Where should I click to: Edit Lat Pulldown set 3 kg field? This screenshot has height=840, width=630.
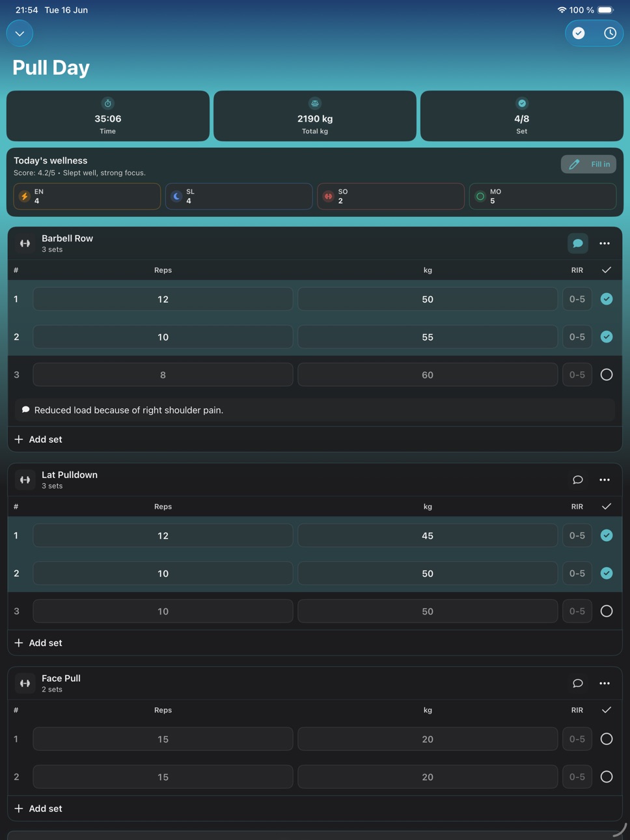click(x=428, y=611)
